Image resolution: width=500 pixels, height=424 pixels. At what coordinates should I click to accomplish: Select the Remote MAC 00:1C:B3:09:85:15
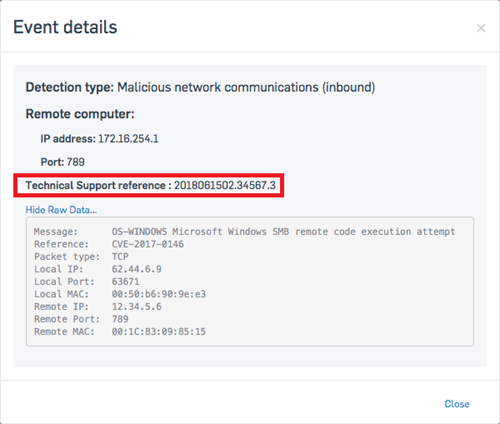pyautogui.click(x=159, y=332)
